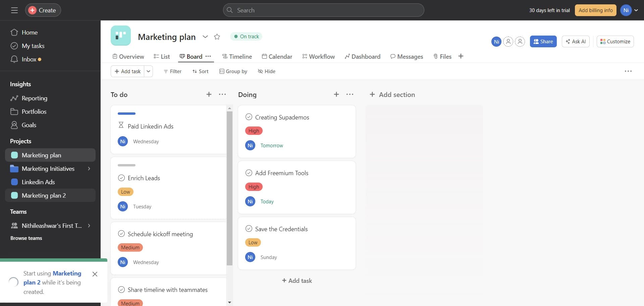Open Portfolios from the sidebar

34,111
